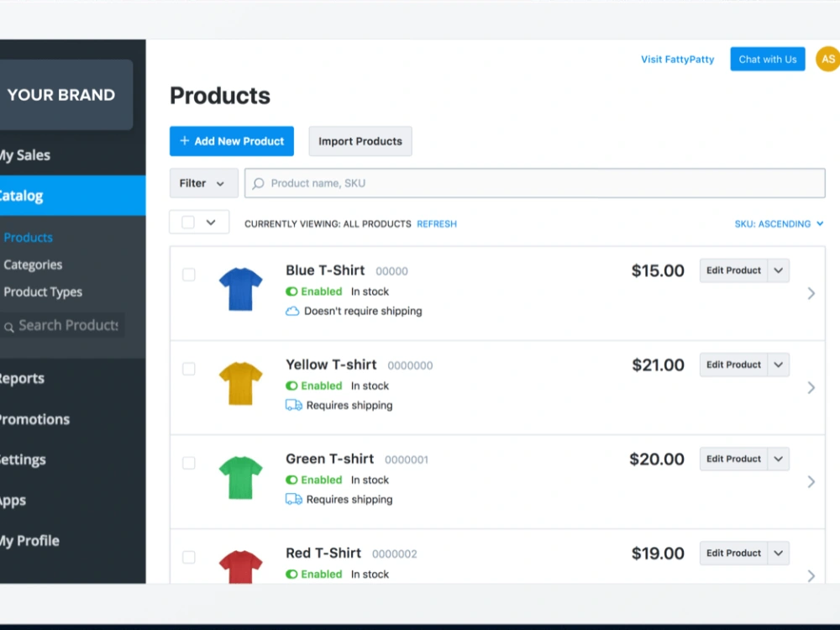Click Edit Product for Blue T-Shirt
The width and height of the screenshot is (840, 630).
click(733, 270)
